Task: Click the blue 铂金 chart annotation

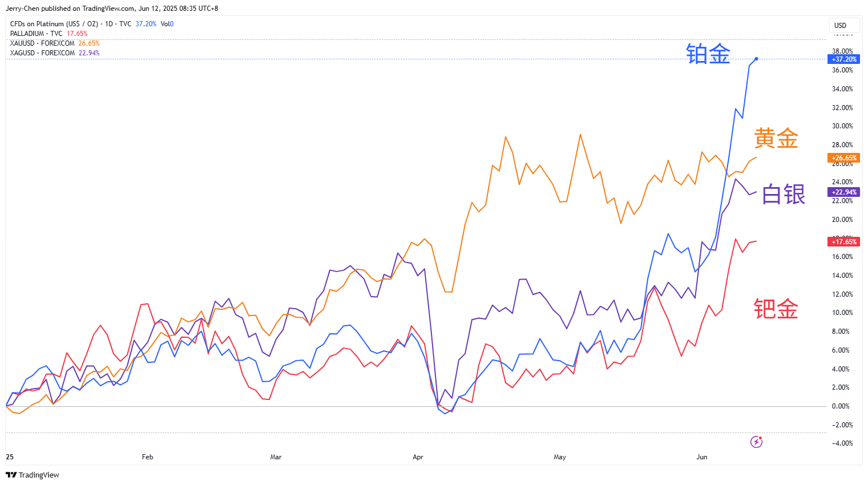Action: coord(708,54)
